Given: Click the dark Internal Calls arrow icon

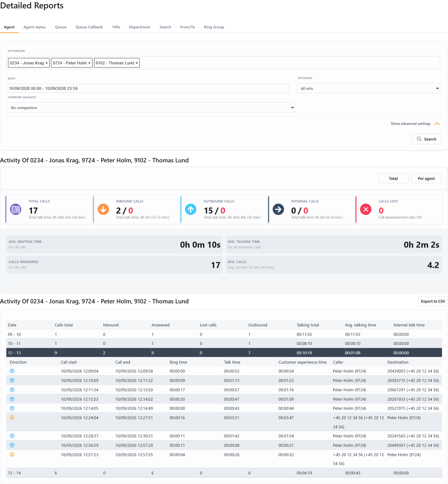Looking at the screenshot, I should coord(278,209).
